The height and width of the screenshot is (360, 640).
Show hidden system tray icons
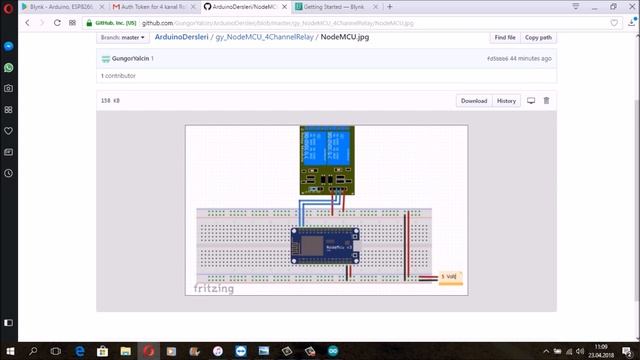(546, 351)
